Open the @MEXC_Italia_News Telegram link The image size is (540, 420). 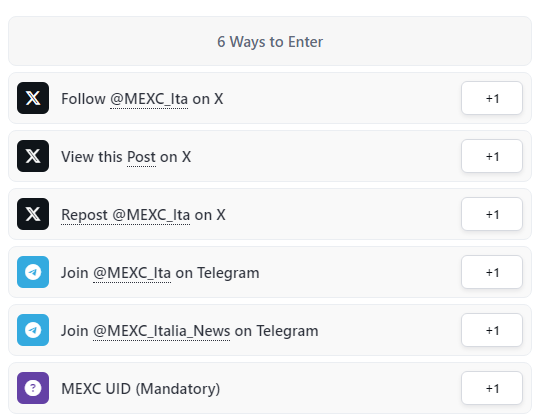click(x=162, y=331)
